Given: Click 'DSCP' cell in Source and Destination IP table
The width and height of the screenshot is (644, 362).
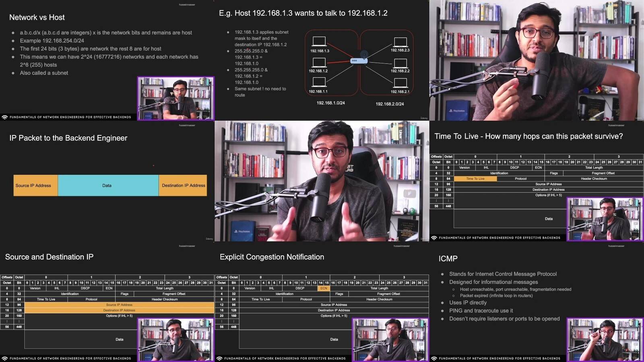Looking at the screenshot, I should coord(85,288).
